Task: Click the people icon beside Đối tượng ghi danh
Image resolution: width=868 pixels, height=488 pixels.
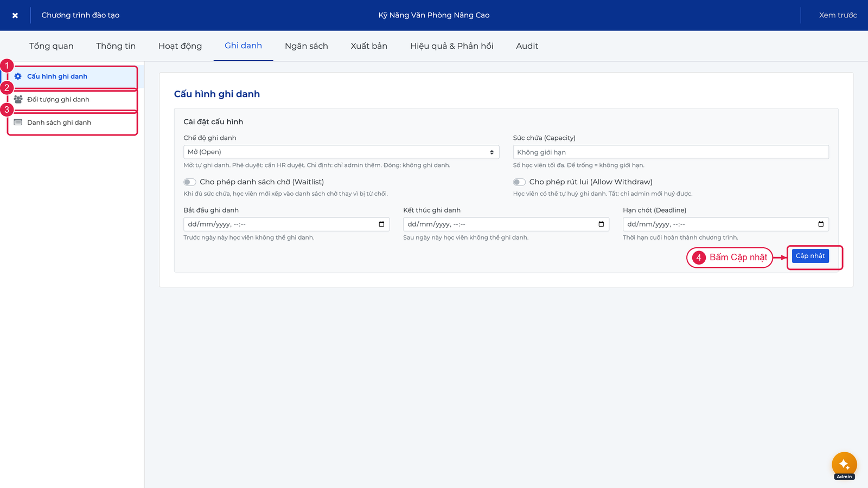Action: [18, 99]
